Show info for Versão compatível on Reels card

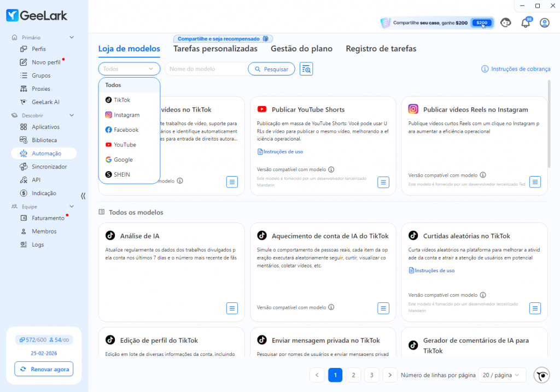(483, 175)
